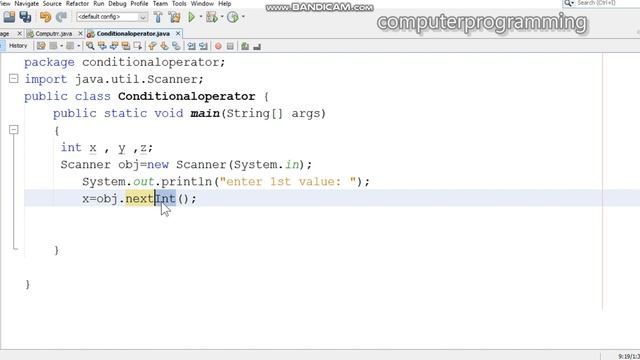Open the Profile menu

tap(139, 4)
